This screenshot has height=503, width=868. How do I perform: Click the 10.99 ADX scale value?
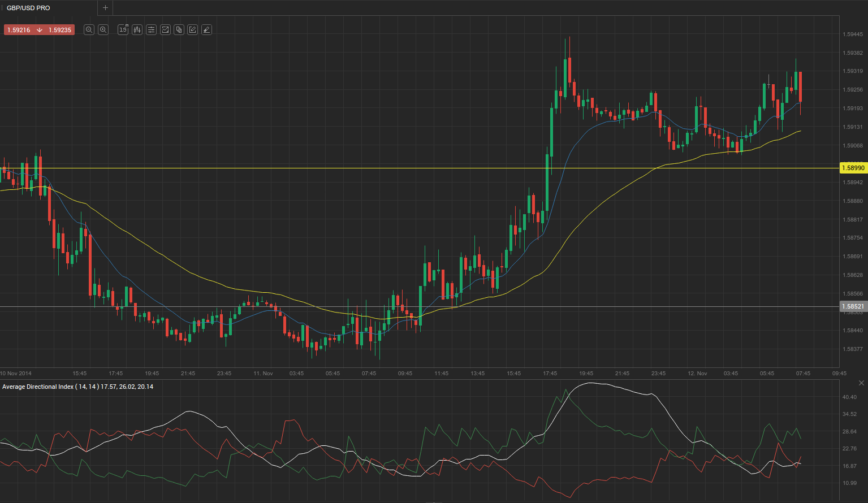click(x=849, y=483)
